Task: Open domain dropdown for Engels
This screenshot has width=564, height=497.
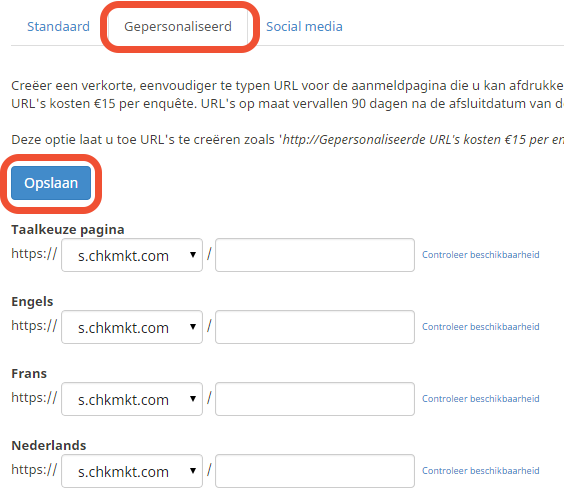Action: [132, 327]
